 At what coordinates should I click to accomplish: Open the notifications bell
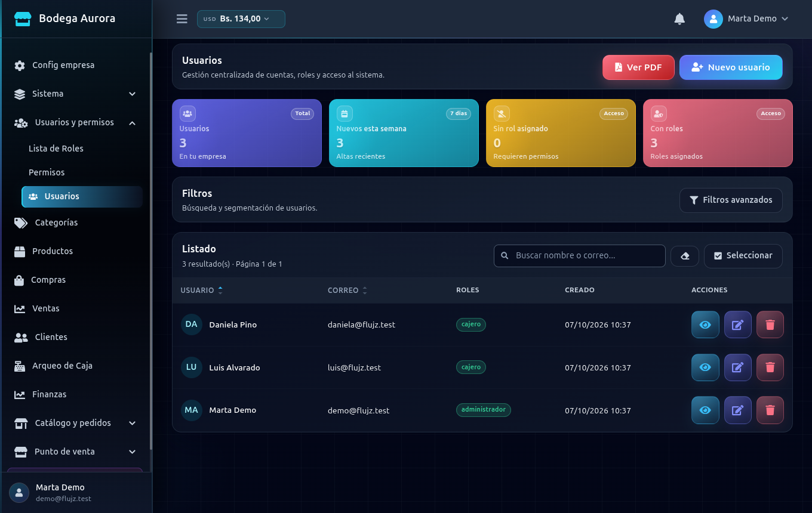679,19
